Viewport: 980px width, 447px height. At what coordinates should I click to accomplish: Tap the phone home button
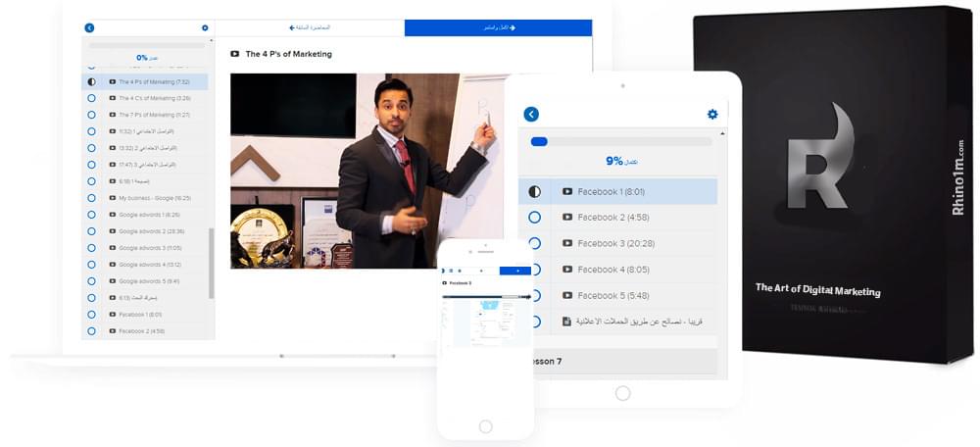tap(486, 426)
